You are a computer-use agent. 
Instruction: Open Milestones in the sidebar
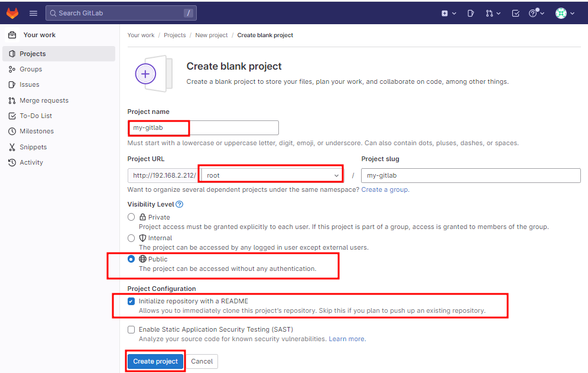point(59,131)
